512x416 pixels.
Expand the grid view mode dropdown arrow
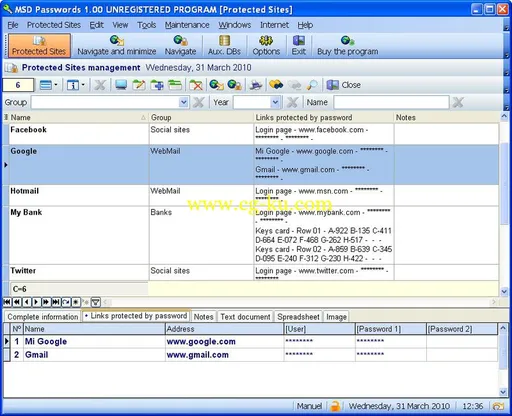click(x=56, y=85)
